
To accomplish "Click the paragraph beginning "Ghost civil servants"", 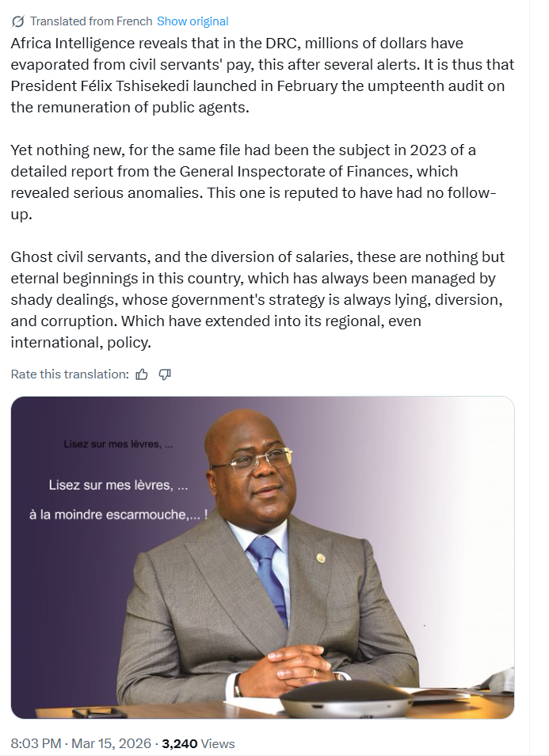I will tap(257, 300).
